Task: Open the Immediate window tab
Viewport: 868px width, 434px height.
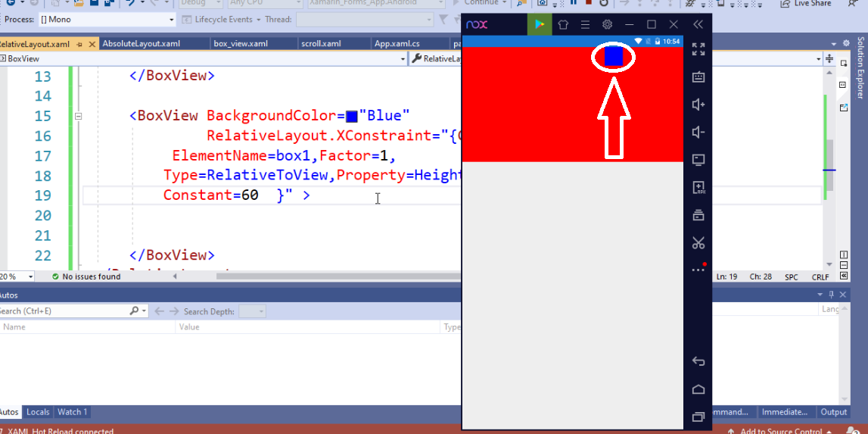Action: click(785, 412)
